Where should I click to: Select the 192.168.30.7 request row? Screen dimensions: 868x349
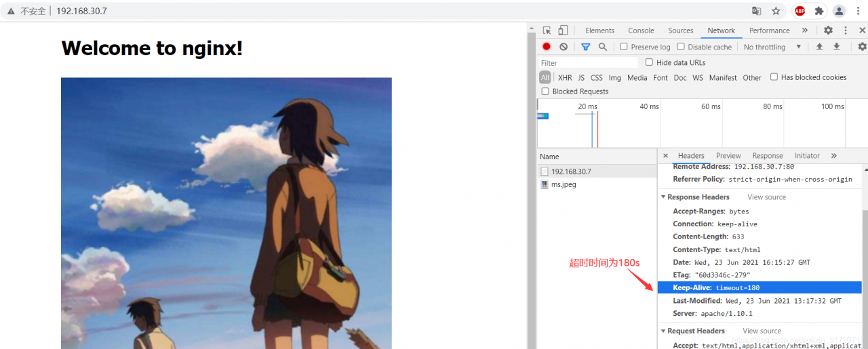(597, 171)
